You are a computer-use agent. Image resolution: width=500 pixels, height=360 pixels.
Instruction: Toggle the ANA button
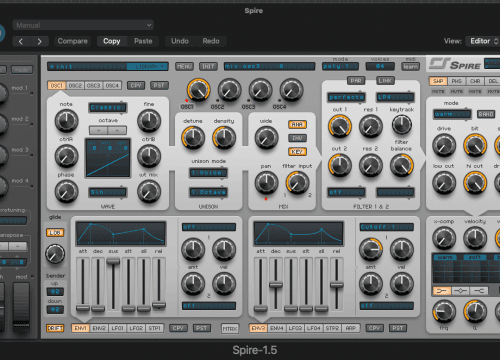click(297, 125)
